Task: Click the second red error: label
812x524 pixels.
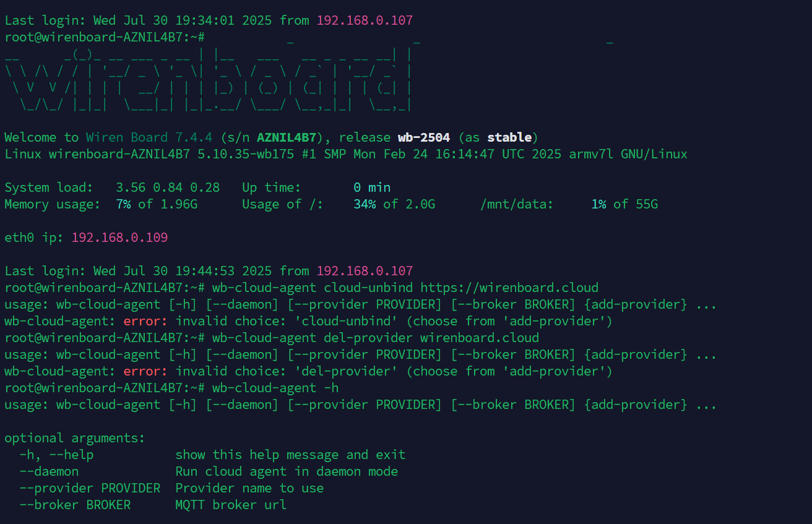Action: (145, 371)
